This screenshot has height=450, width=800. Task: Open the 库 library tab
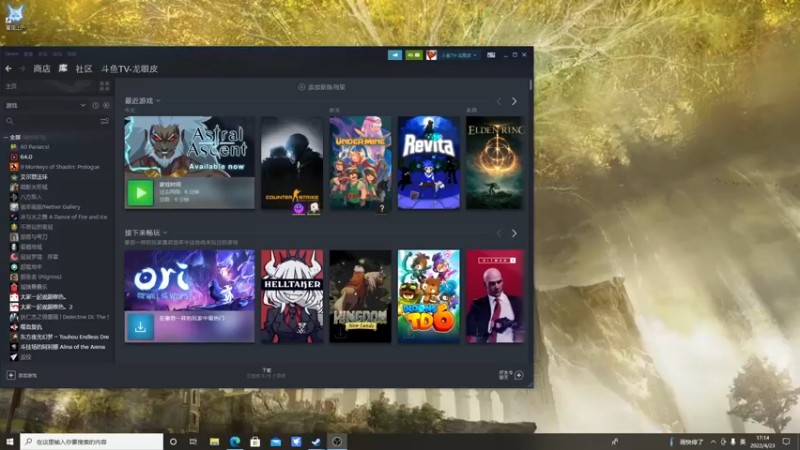click(x=63, y=68)
